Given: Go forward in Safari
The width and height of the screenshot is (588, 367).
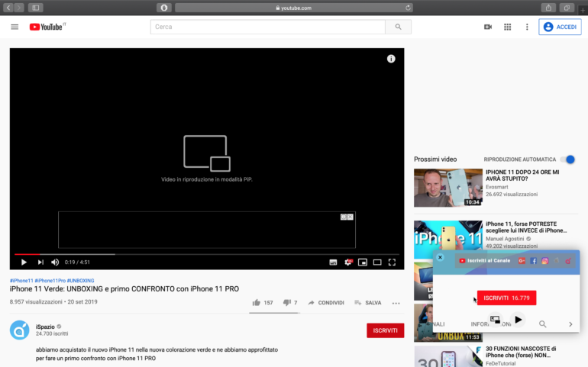Looking at the screenshot, I should [x=19, y=8].
